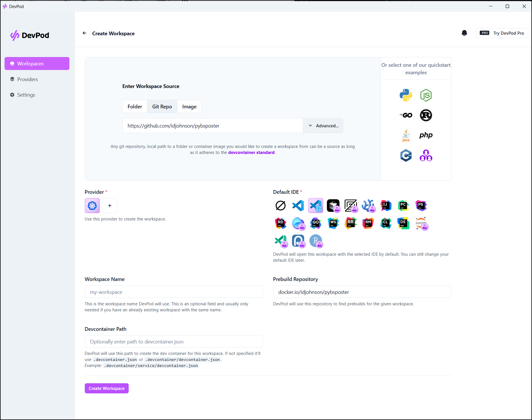Pick the C++ quickstart example
The image size is (532, 420).
[406, 155]
